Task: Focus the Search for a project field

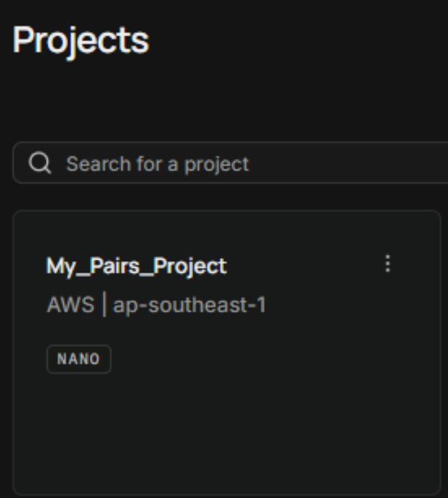Action: pos(230,163)
